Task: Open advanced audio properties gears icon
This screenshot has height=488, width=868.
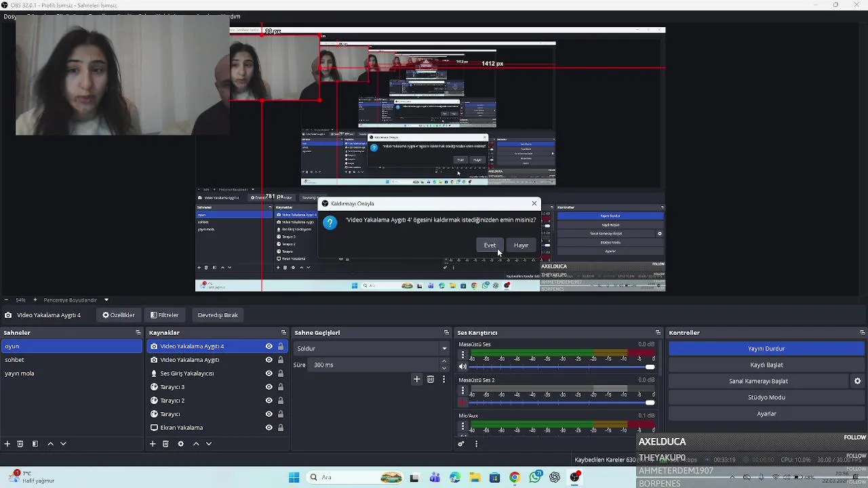Action: click(x=461, y=444)
